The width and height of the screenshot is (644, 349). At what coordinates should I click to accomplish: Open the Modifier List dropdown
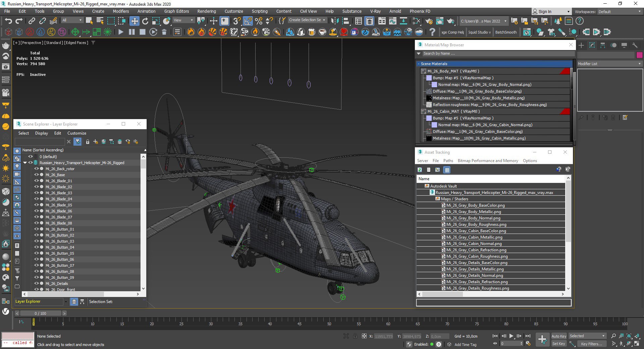click(609, 64)
